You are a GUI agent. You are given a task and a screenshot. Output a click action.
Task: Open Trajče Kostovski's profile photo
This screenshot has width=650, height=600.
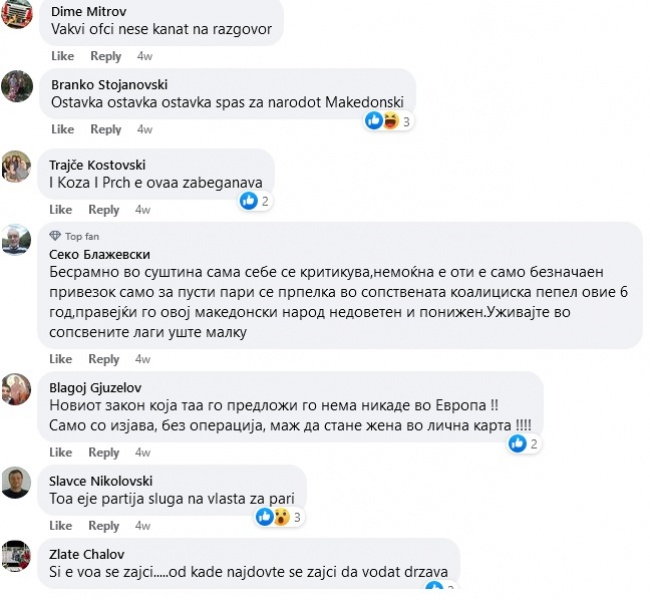(x=17, y=167)
